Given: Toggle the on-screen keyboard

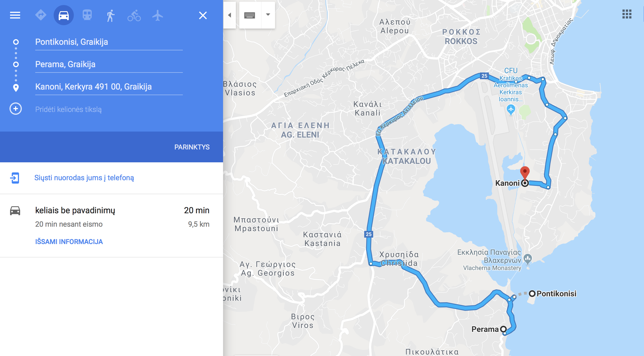Looking at the screenshot, I should 250,15.
